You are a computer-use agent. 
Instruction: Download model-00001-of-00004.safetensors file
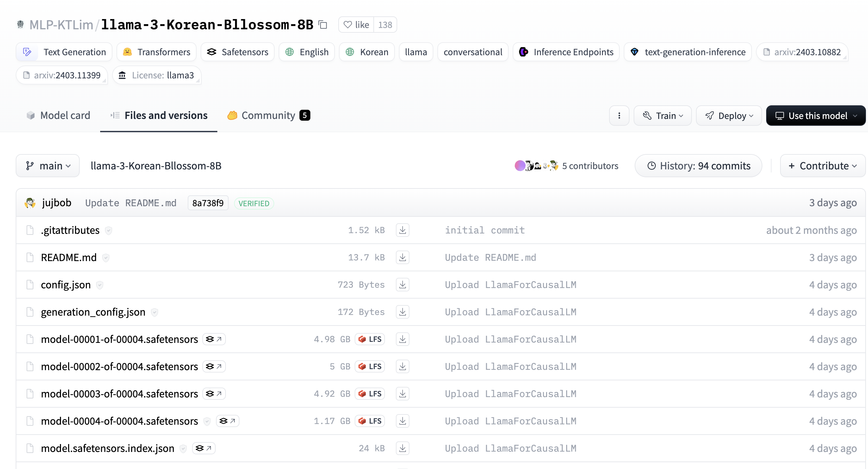pyautogui.click(x=402, y=339)
